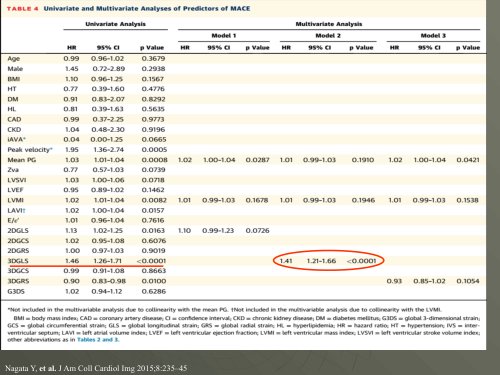Screen dimensions: 500x375
Task: Click the LAVI p value 0.0157
Action: point(153,210)
